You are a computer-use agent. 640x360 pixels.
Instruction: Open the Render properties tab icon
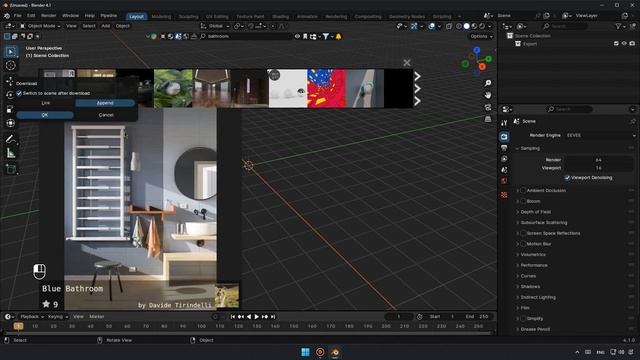[x=504, y=137]
